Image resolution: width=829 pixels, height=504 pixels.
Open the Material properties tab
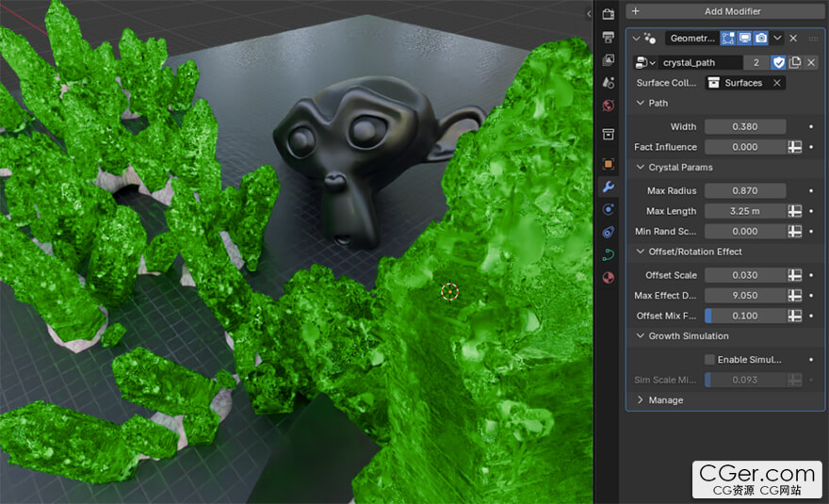pos(608,277)
